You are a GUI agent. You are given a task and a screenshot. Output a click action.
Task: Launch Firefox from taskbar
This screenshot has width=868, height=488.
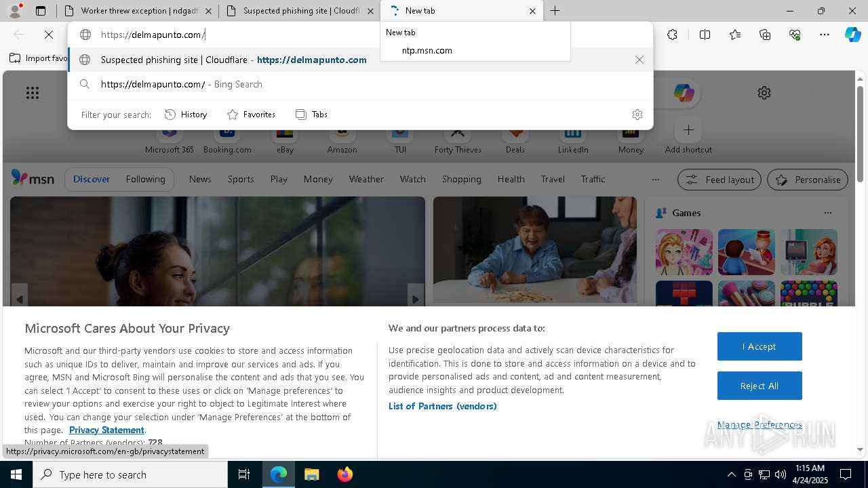click(x=344, y=474)
